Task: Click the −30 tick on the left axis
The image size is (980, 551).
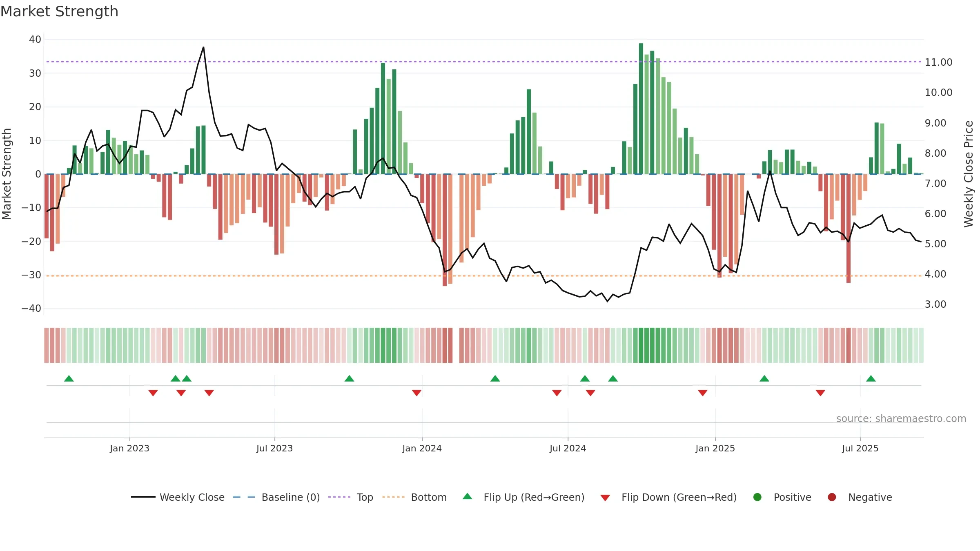Action: click(x=31, y=275)
